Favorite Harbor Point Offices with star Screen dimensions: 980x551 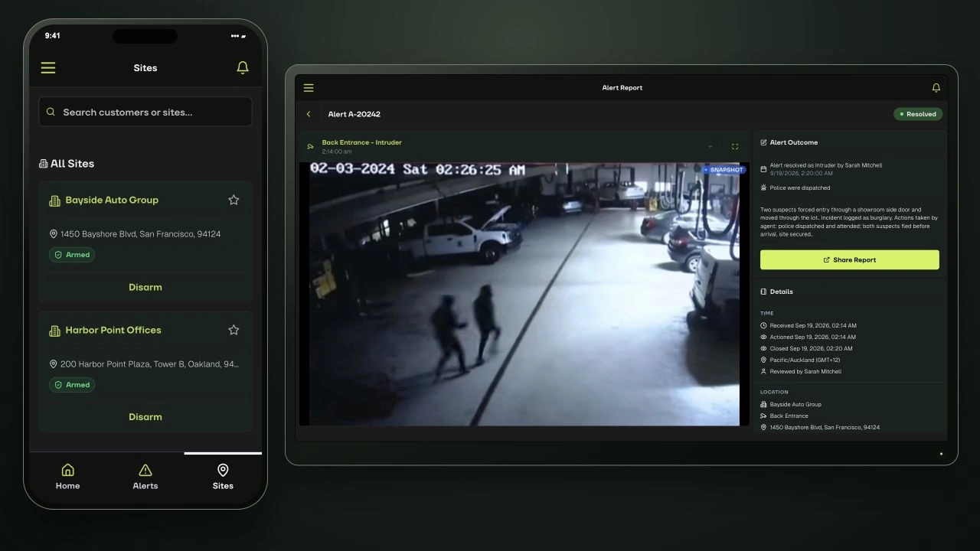234,330
